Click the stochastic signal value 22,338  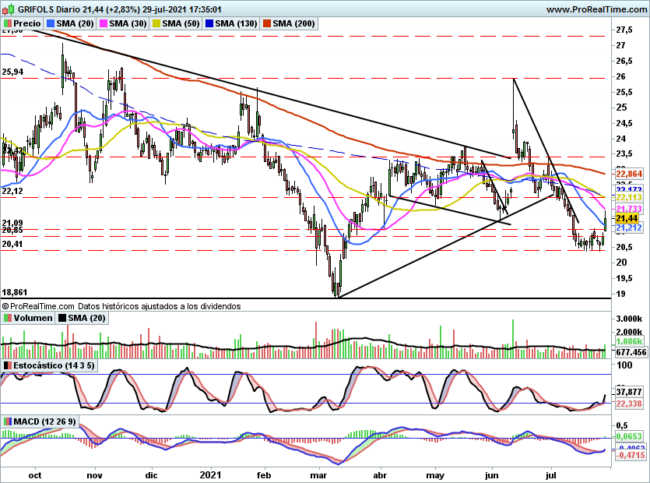[x=629, y=403]
